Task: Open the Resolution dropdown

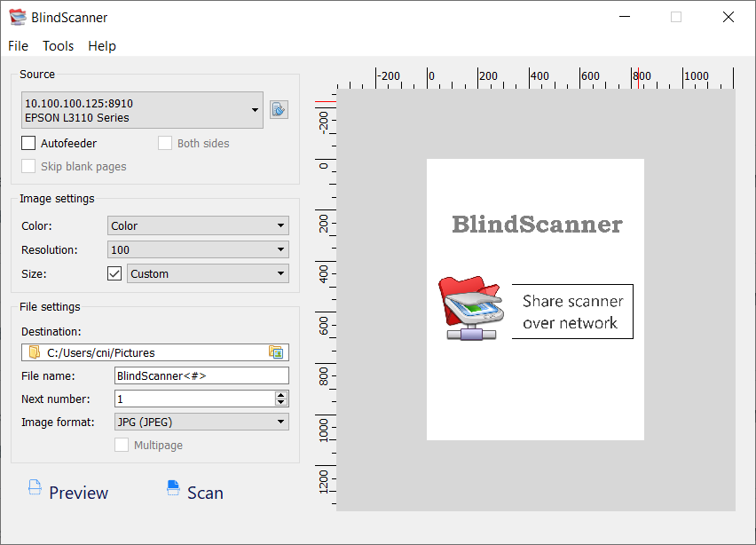Action: [x=198, y=249]
